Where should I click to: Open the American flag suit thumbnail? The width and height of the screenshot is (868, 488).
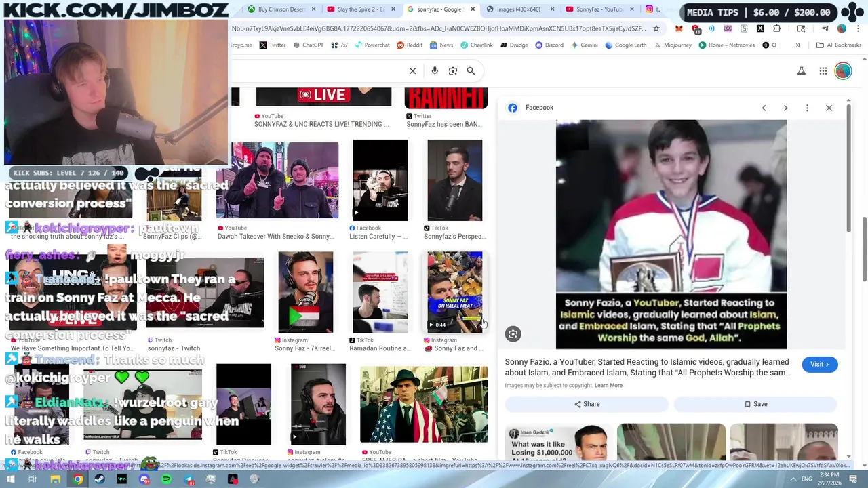(x=424, y=405)
